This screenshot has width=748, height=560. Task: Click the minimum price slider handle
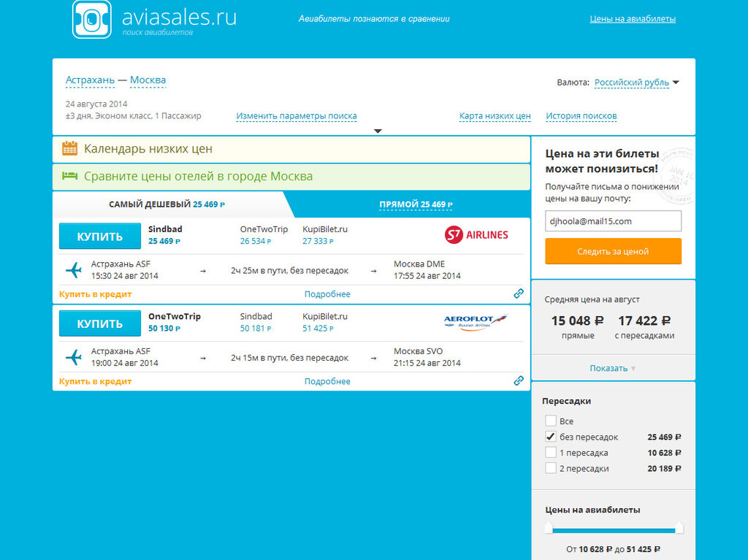[x=549, y=529]
